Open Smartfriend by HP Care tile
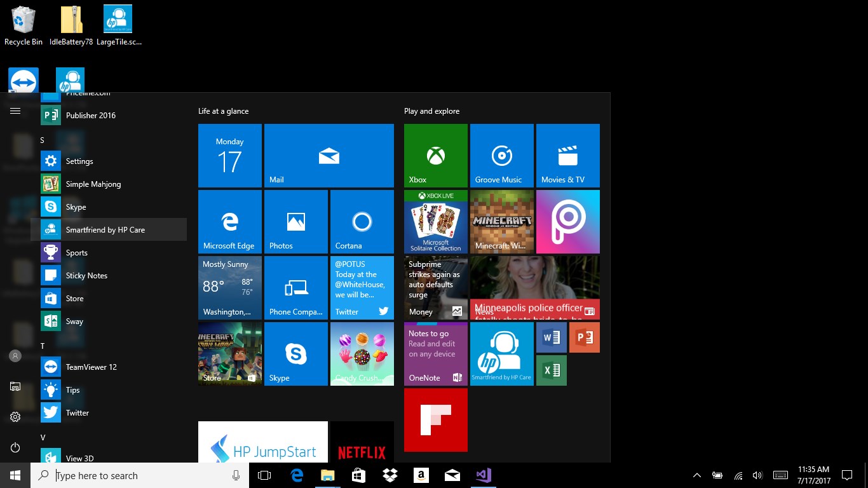Screen dimensions: 868x488 point(502,354)
